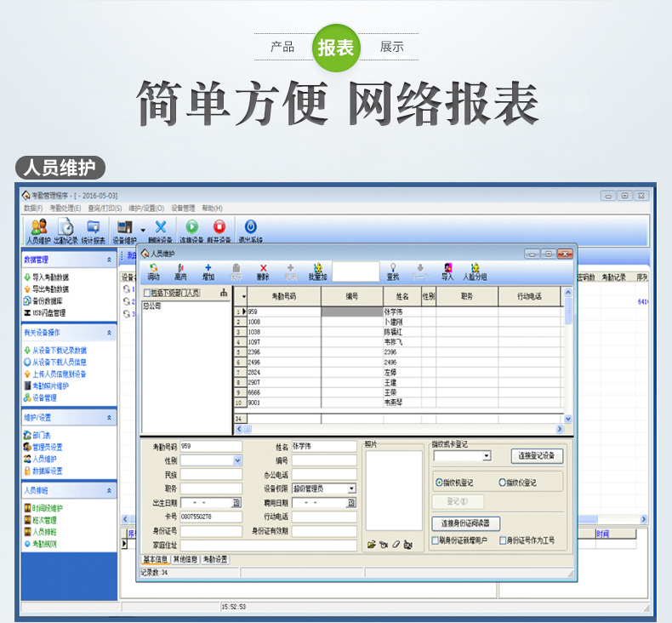The image size is (672, 623).
Task: Open the 性别 dropdown
Action: (x=236, y=460)
